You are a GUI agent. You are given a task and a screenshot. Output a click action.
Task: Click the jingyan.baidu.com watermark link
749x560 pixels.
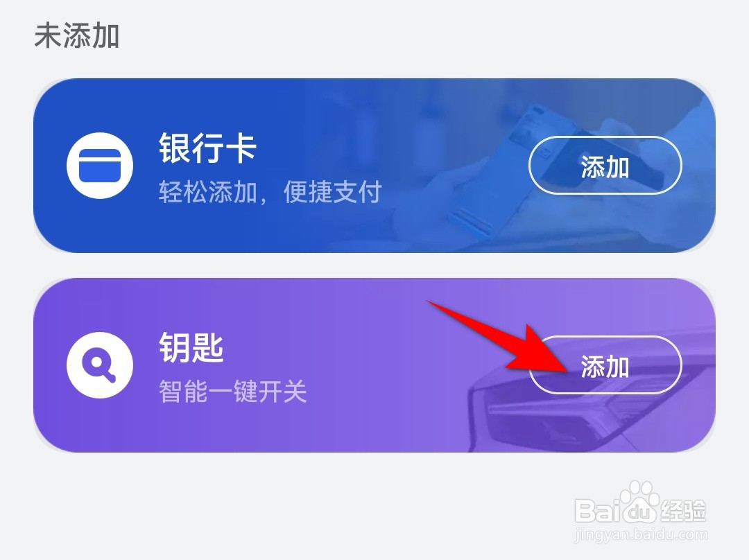click(640, 534)
